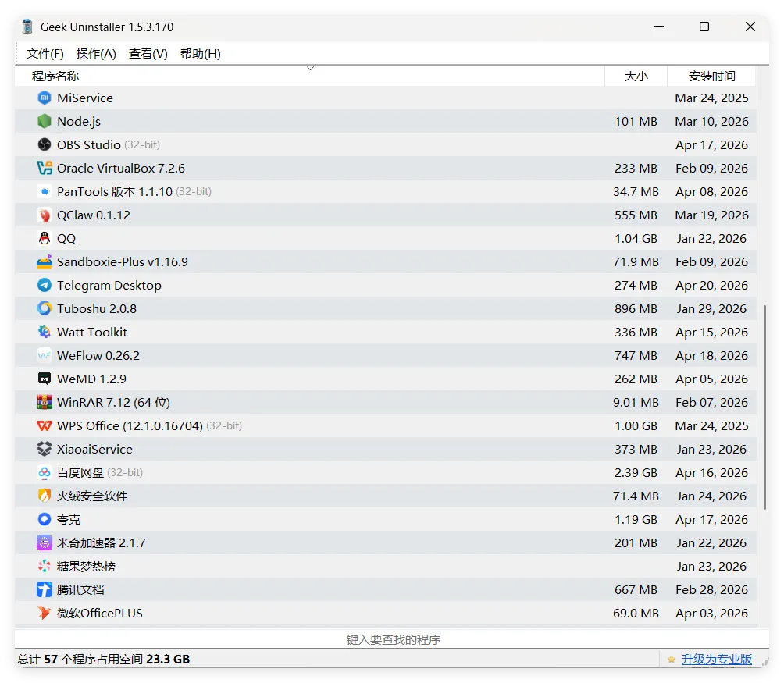This screenshot has height=683, width=784.
Task: Click the 69.0 MB size of 微软OfficePLUS
Action: pos(636,613)
